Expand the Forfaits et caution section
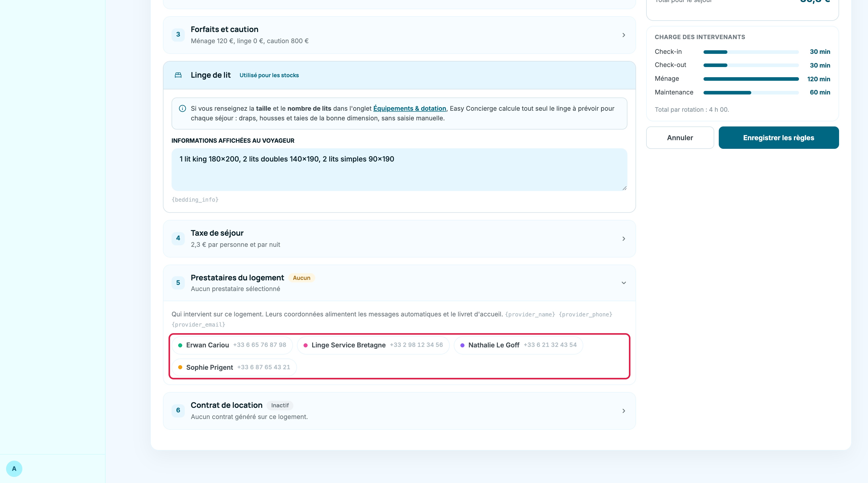This screenshot has width=868, height=483. [399, 35]
